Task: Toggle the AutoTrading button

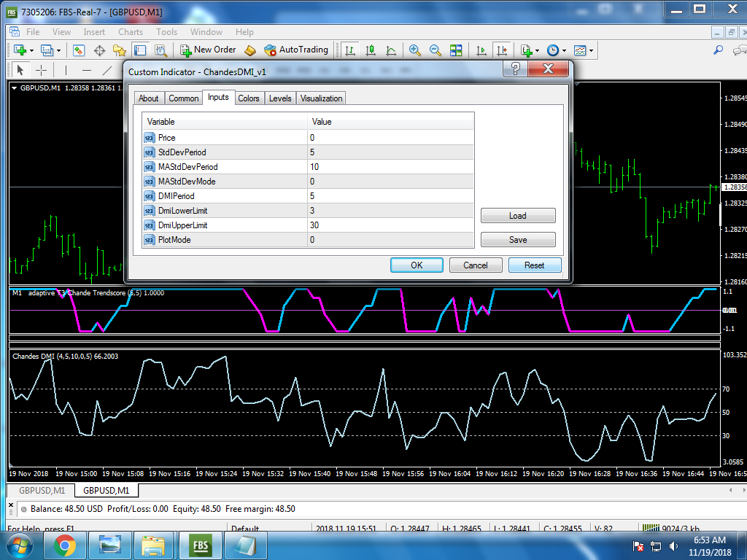Action: [x=296, y=50]
